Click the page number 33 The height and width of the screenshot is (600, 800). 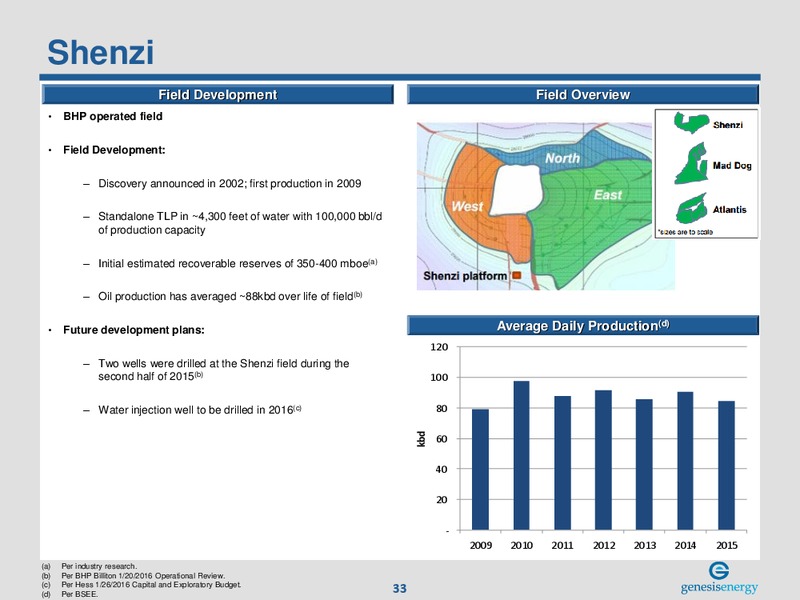(x=399, y=588)
